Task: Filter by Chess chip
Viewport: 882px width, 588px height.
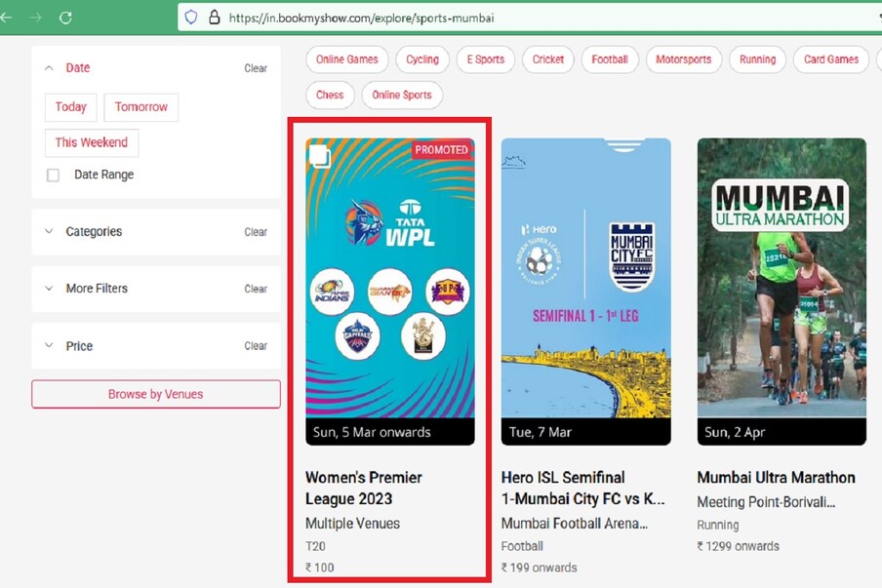Action: (330, 95)
